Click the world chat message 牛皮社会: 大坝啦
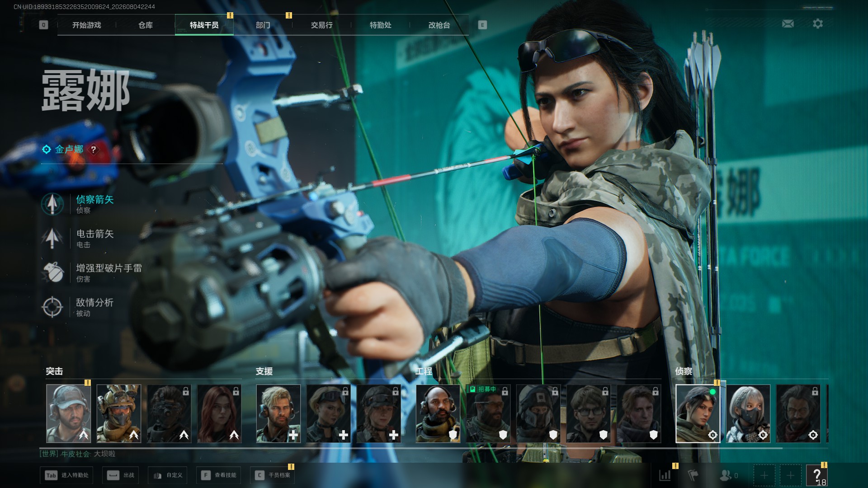Viewport: 868px width, 488px height. coord(77,454)
